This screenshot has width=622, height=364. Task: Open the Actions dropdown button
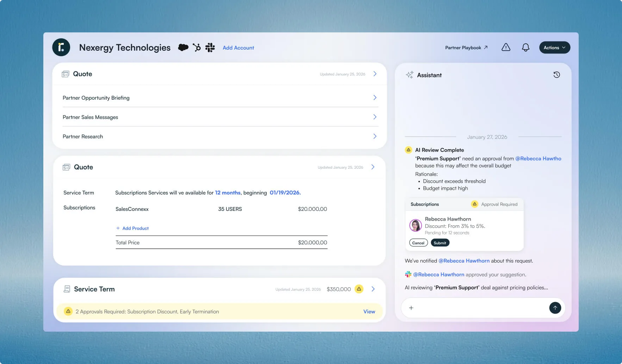[x=555, y=48]
